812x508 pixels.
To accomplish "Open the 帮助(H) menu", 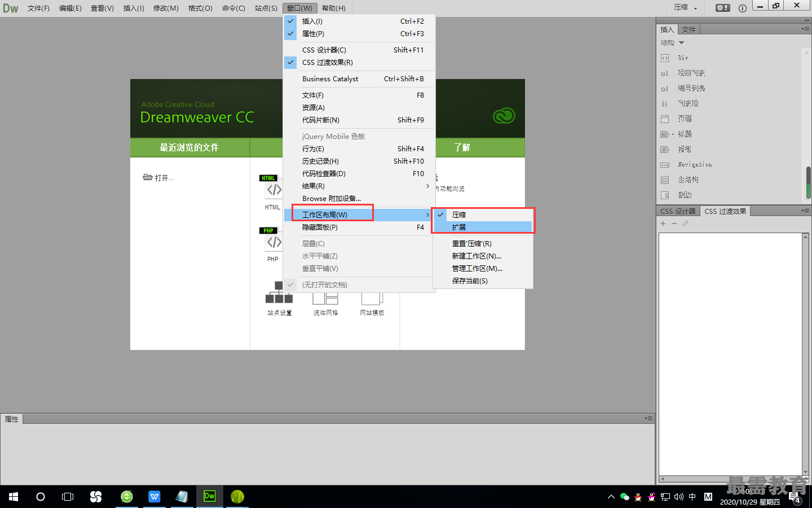I will point(333,8).
